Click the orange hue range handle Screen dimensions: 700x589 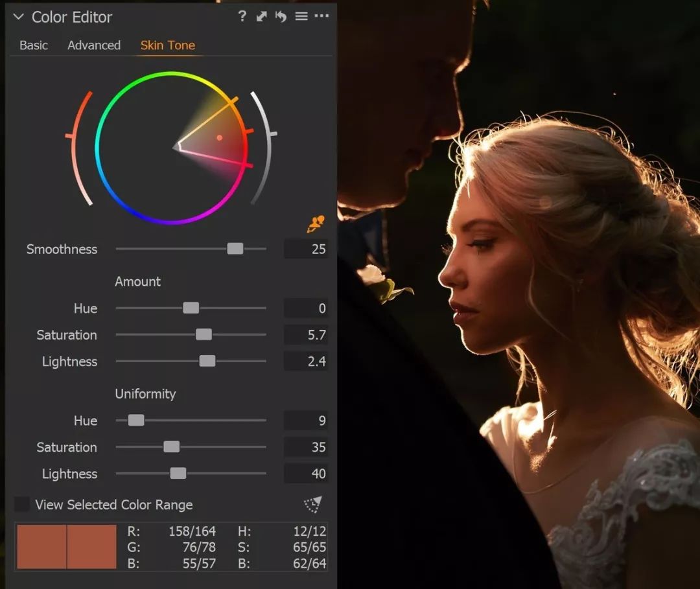[233, 100]
